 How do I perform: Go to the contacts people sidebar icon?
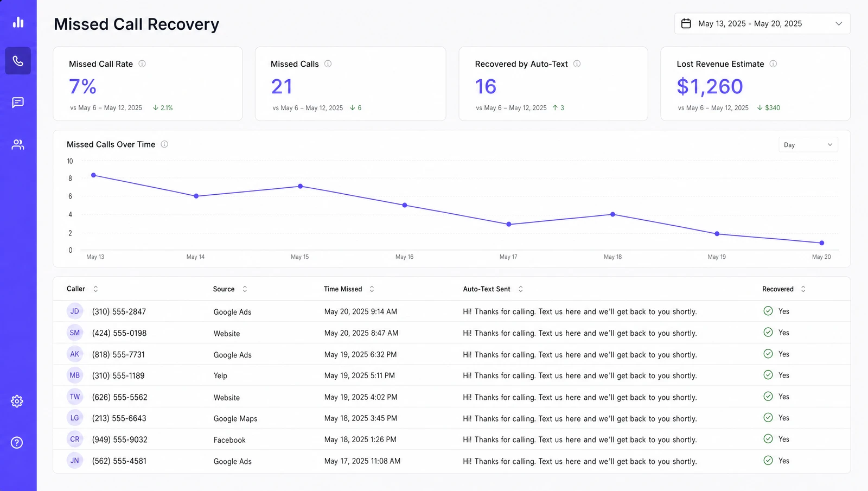pos(18,144)
